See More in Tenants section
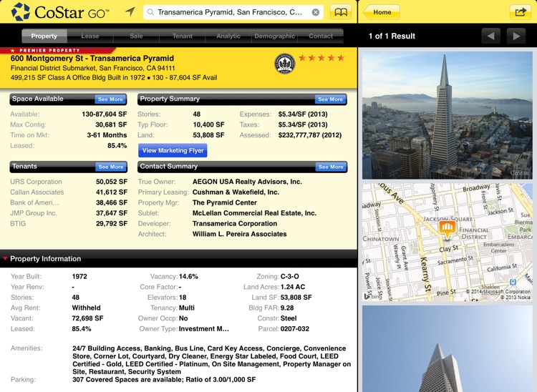 110,167
